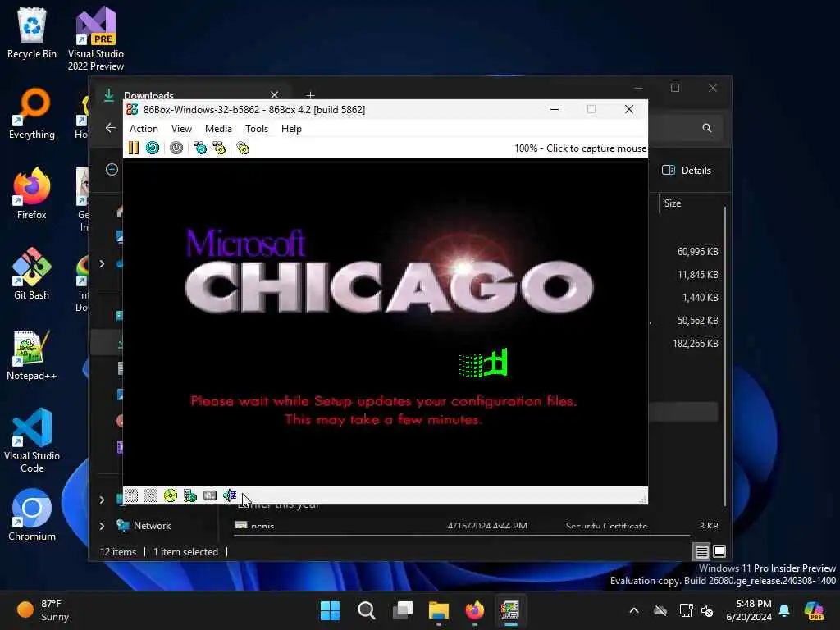
Task: Click the 182,266 KB size cell
Action: coord(696,344)
